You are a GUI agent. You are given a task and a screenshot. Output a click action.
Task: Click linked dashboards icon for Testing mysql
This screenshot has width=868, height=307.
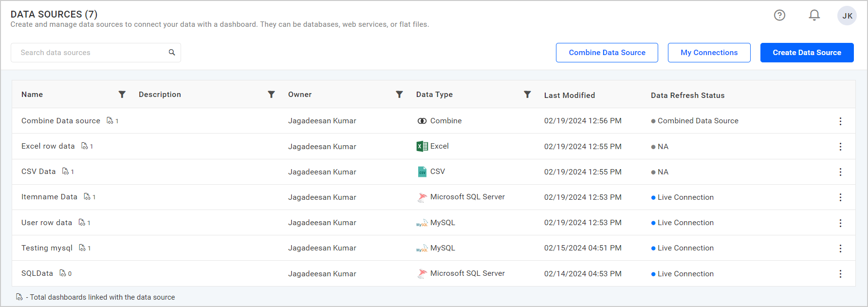82,248
